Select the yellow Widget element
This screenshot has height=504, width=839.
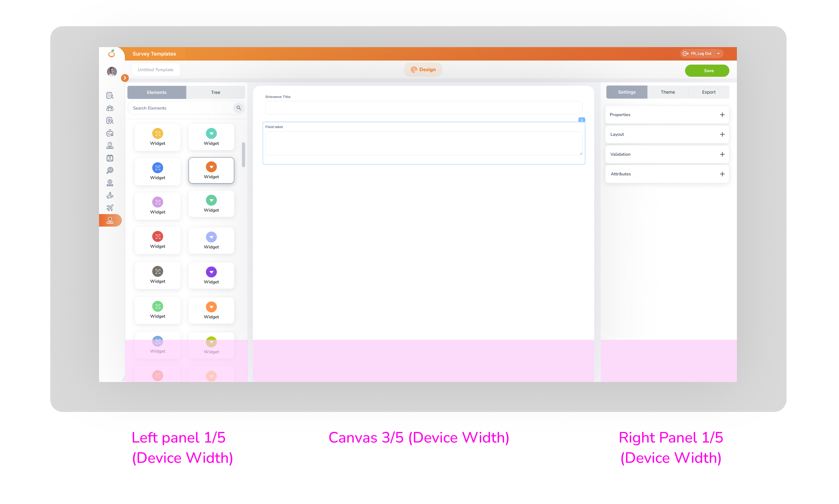click(x=158, y=137)
